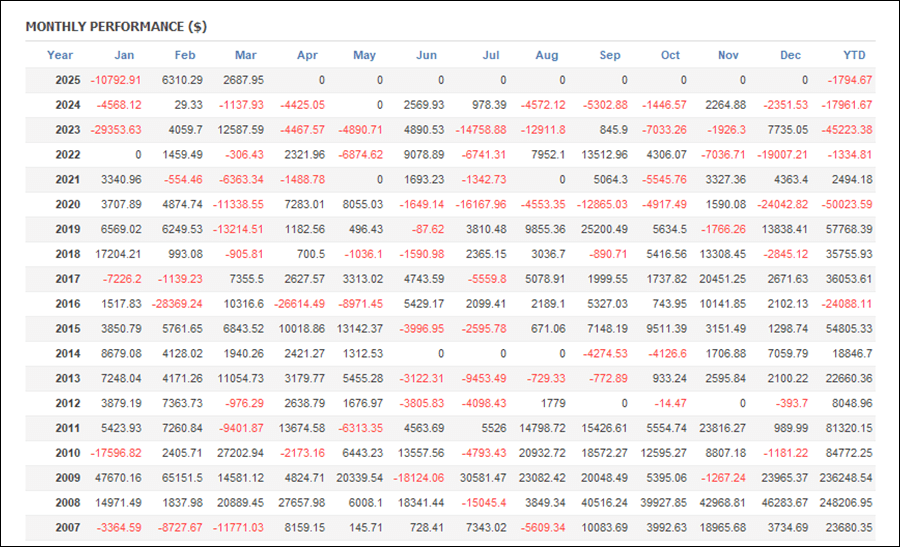
Task: Select the Sep column header
Action: click(x=610, y=55)
